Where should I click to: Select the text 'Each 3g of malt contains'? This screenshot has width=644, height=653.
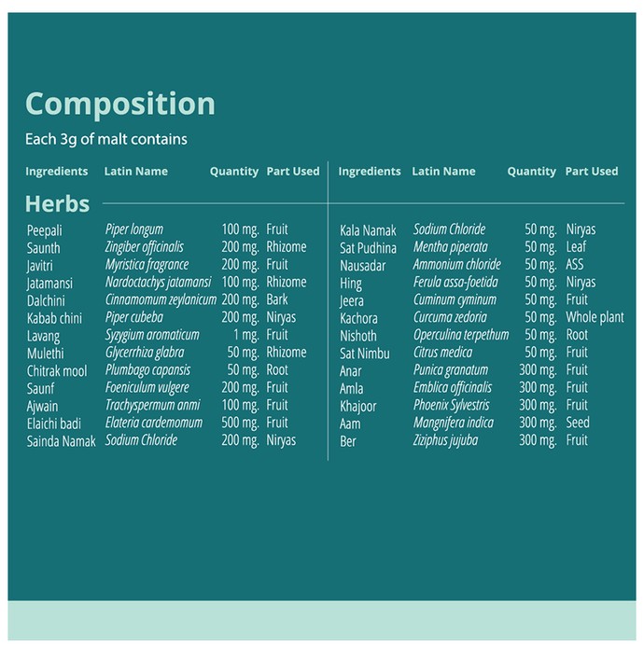pos(106,140)
